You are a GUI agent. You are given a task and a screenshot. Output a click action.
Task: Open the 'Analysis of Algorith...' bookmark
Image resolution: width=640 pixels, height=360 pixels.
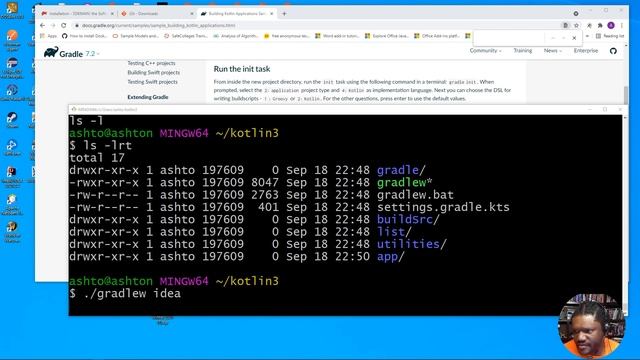pyautogui.click(x=236, y=36)
